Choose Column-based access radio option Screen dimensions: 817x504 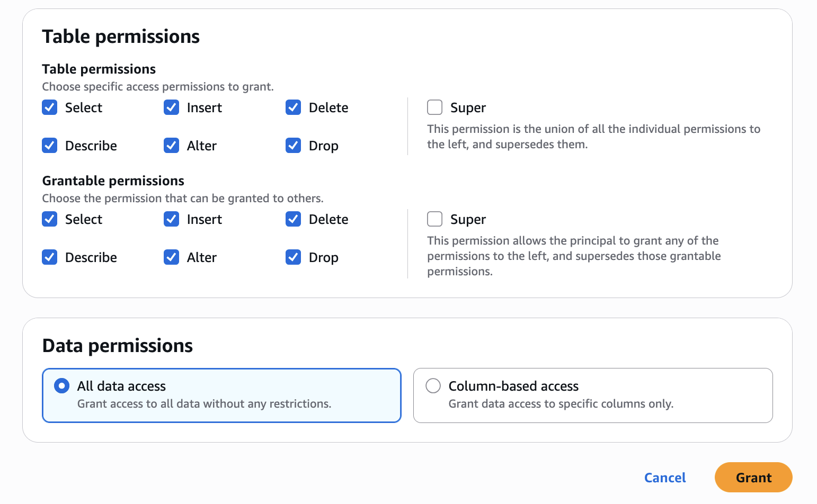click(x=433, y=386)
